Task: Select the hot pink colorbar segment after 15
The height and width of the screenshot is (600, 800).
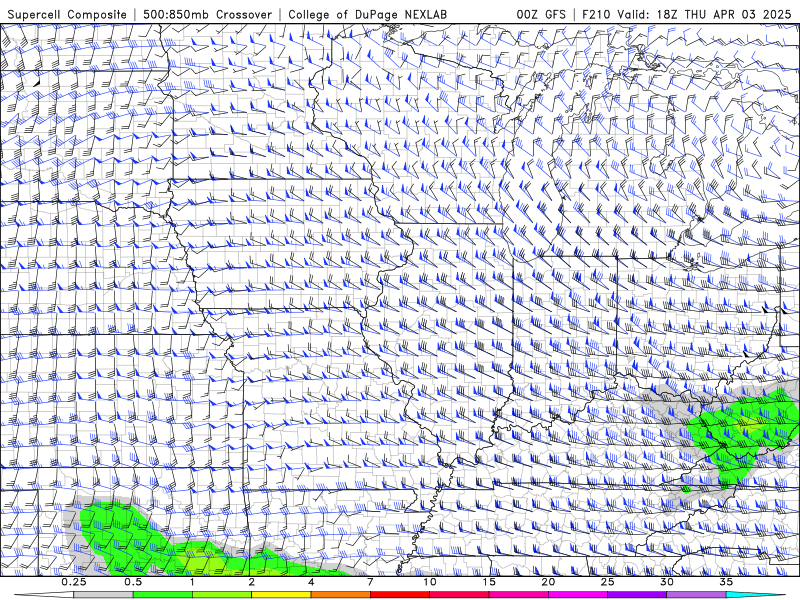Action: pos(518,595)
